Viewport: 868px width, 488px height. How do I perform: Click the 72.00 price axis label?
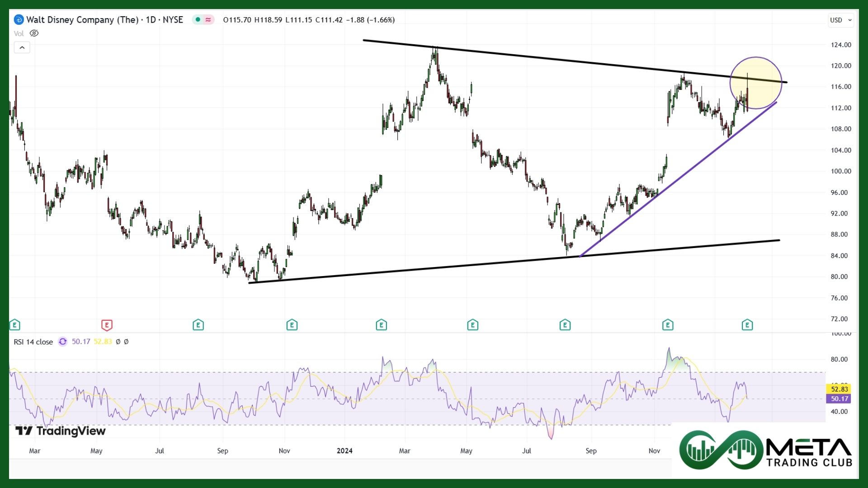[839, 319]
